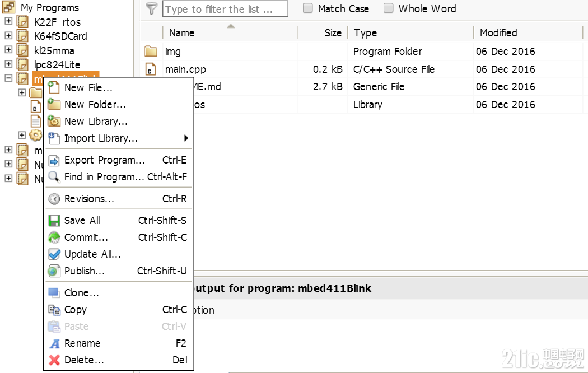Click the Commit green icon
Screen dimensions: 588x373
pyautogui.click(x=54, y=237)
